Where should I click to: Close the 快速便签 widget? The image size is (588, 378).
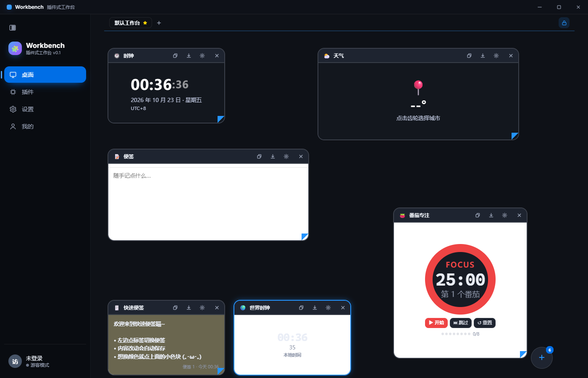click(x=217, y=308)
